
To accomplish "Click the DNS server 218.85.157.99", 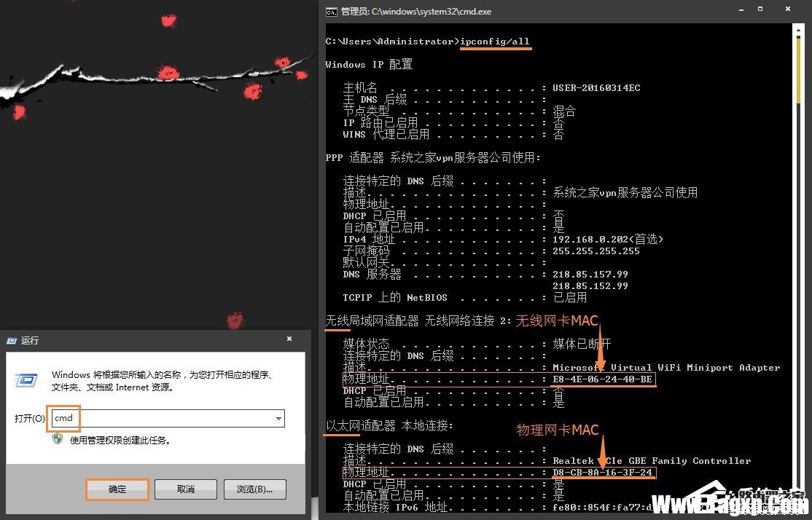I will click(x=590, y=275).
